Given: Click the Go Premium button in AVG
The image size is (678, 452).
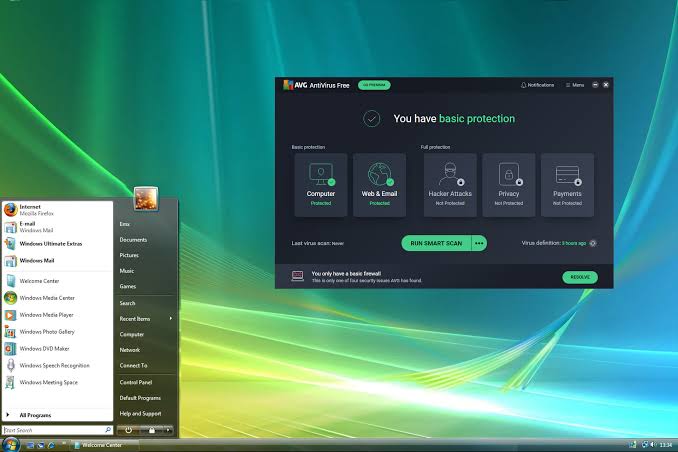Looking at the screenshot, I should click(x=374, y=85).
